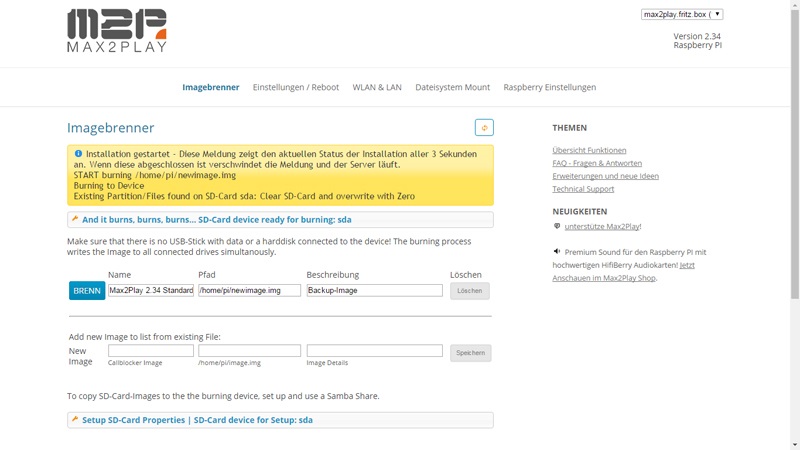Click 'Raspberry PI' text in header
800x450 pixels.
[x=697, y=45]
